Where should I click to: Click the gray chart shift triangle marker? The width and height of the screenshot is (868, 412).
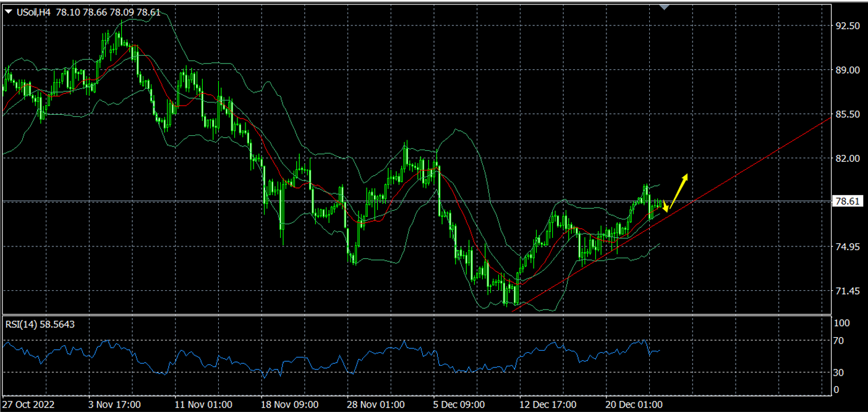665,7
